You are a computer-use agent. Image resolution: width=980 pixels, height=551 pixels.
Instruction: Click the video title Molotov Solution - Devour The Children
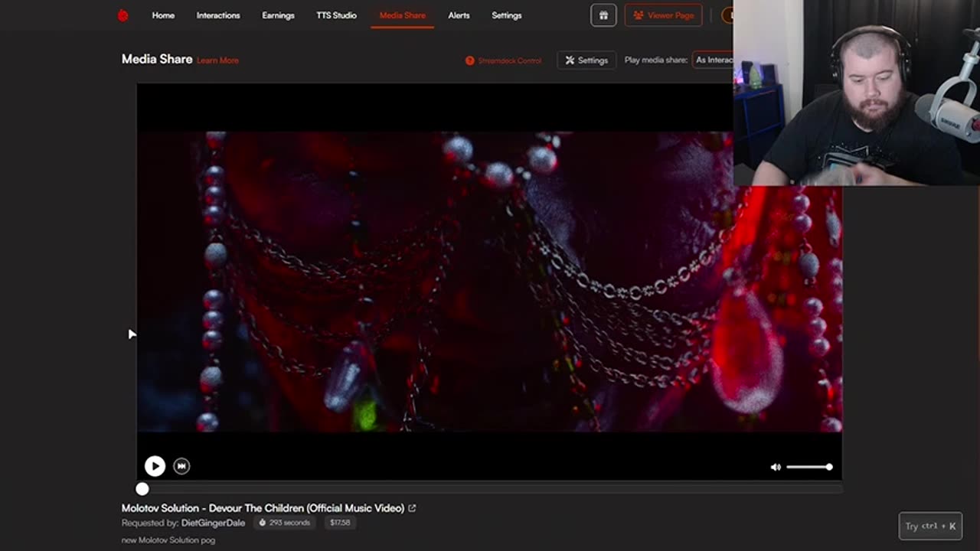[x=263, y=508]
